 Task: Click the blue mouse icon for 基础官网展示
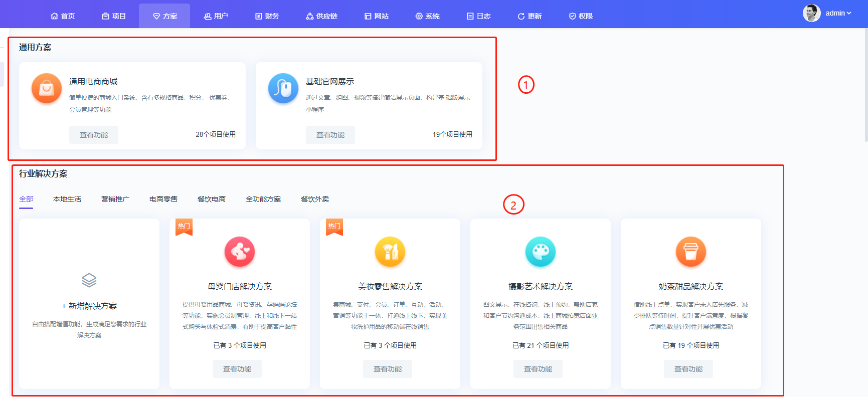pos(283,88)
